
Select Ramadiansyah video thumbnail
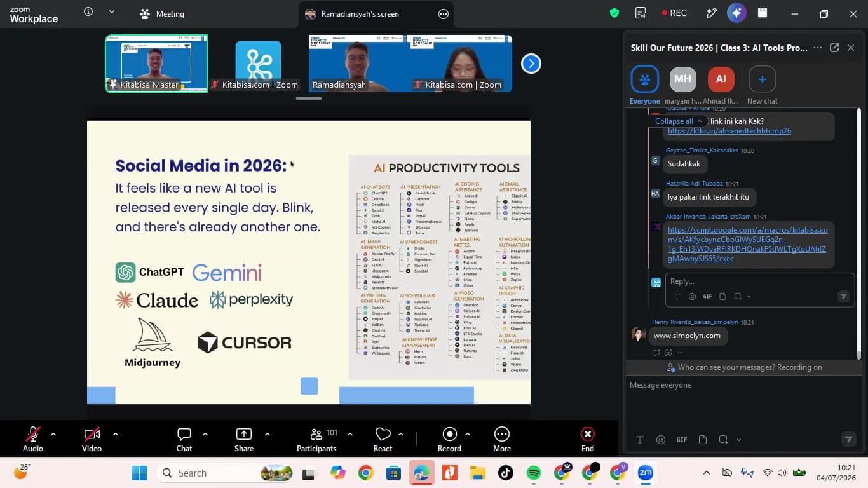360,64
